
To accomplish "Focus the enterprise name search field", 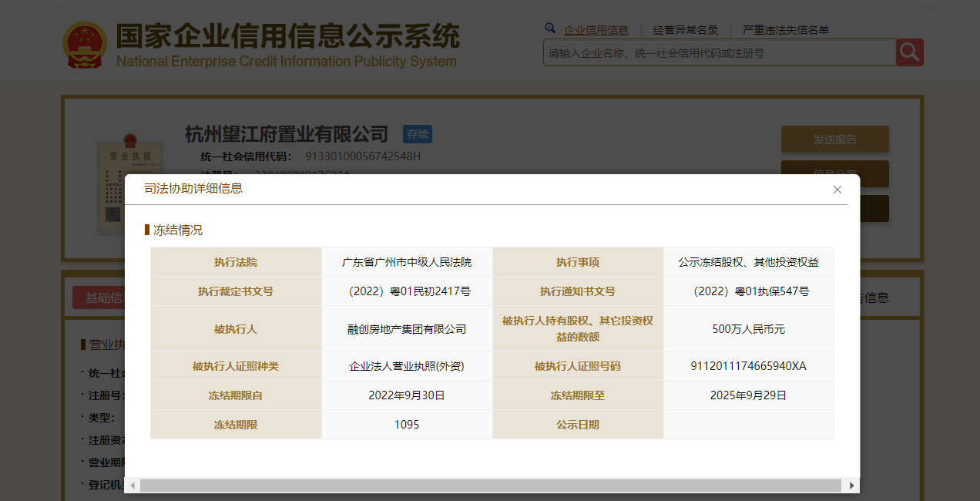I will point(720,53).
